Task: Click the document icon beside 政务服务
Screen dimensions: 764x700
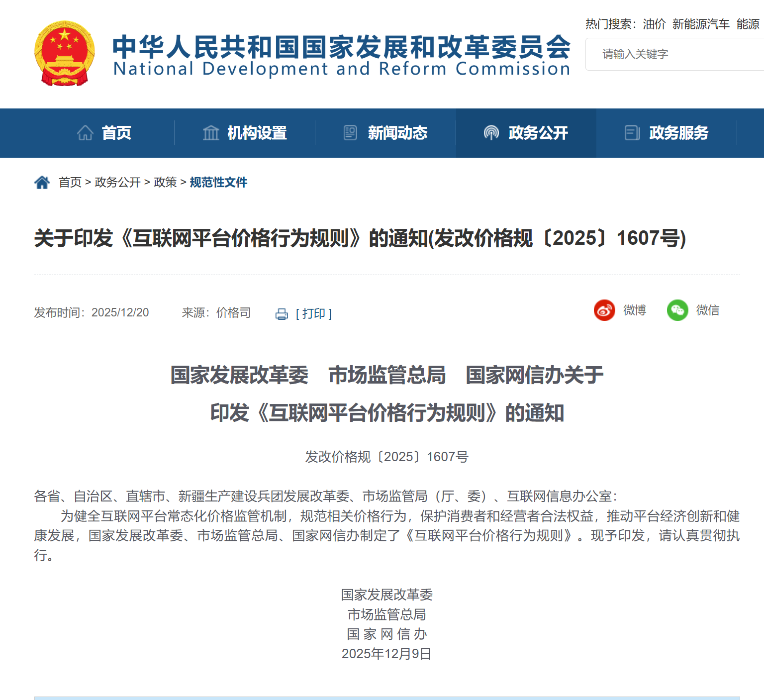Action: [632, 133]
